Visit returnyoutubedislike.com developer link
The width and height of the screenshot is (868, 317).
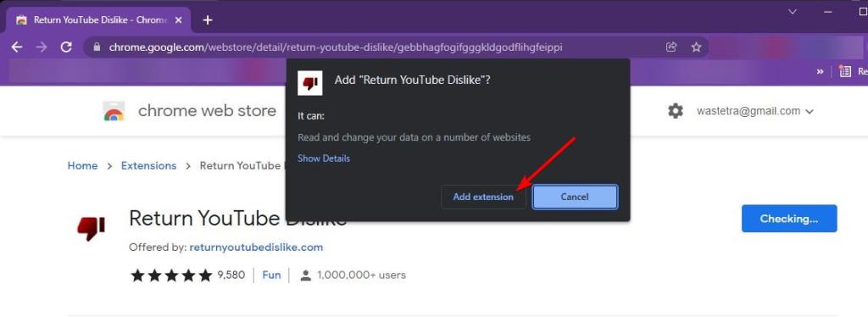click(256, 247)
